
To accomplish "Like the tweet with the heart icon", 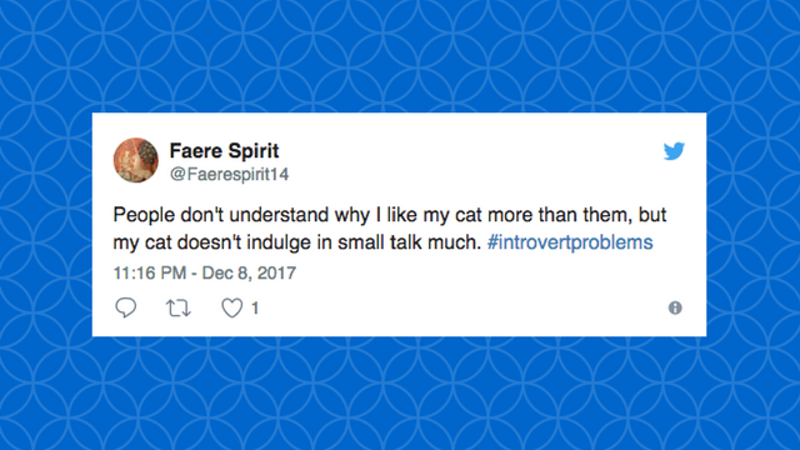I will pyautogui.click(x=232, y=308).
